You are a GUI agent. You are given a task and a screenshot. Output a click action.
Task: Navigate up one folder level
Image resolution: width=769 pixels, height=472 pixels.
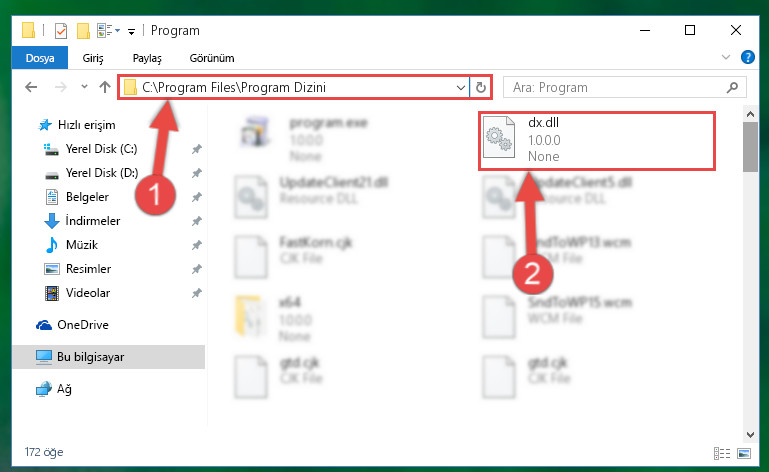104,87
